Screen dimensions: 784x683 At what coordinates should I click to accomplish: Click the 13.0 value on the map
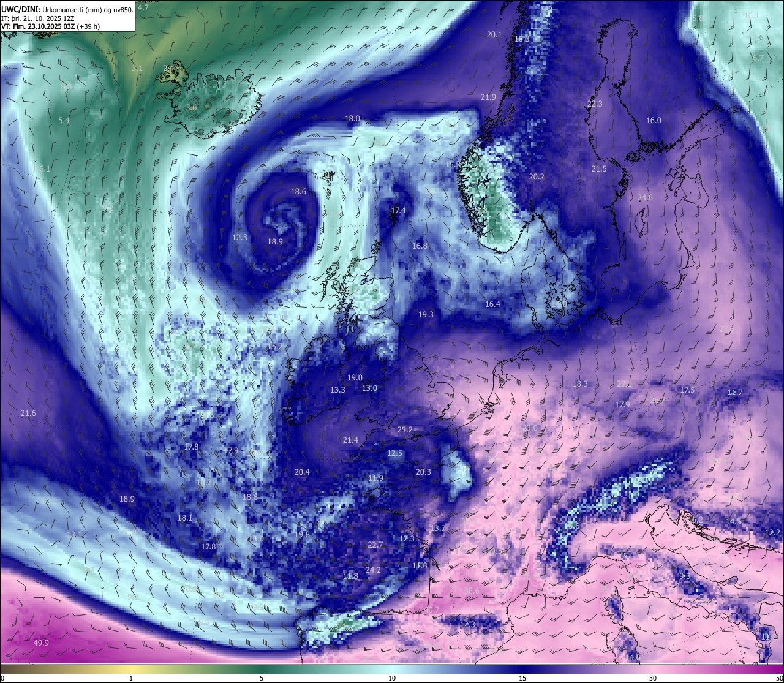point(369,388)
